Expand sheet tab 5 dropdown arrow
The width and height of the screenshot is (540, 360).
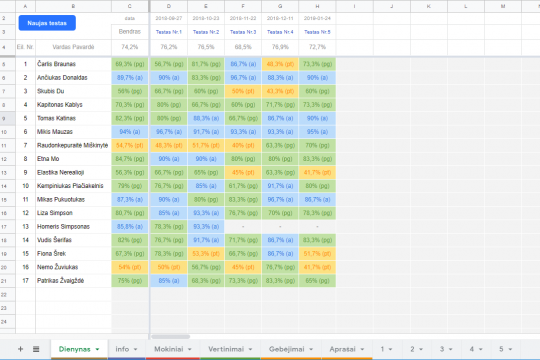[510, 349]
